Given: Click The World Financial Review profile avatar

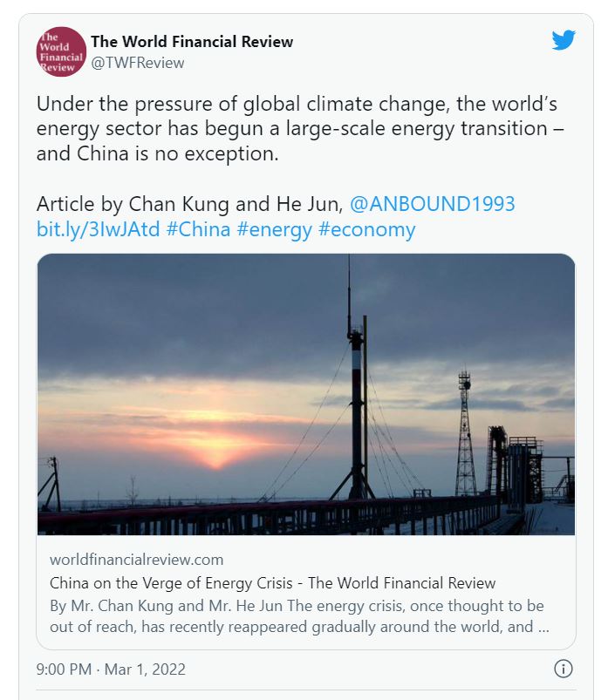Looking at the screenshot, I should click(61, 51).
